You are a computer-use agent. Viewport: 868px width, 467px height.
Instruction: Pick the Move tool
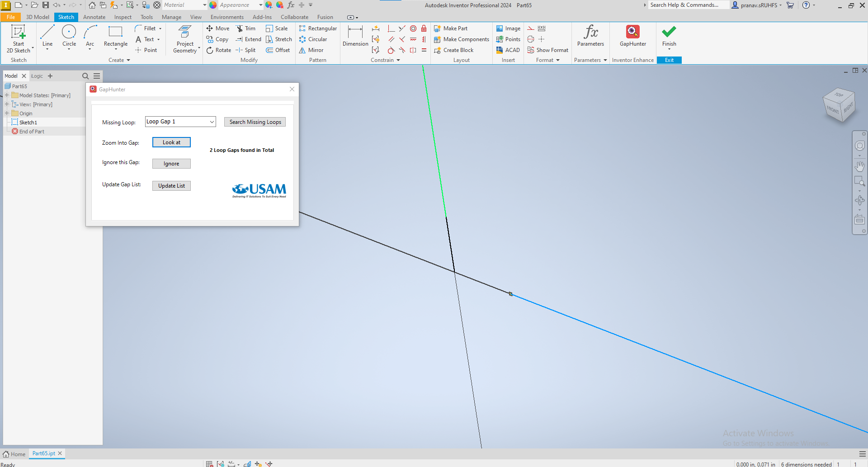pos(218,28)
